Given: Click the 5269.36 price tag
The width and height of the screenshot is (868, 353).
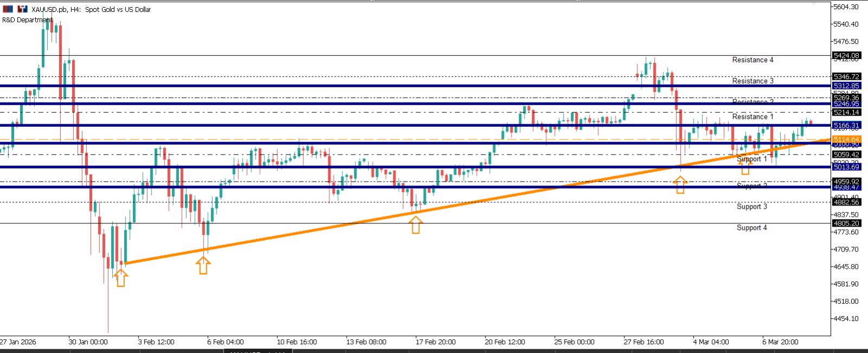Looking at the screenshot, I should point(846,98).
